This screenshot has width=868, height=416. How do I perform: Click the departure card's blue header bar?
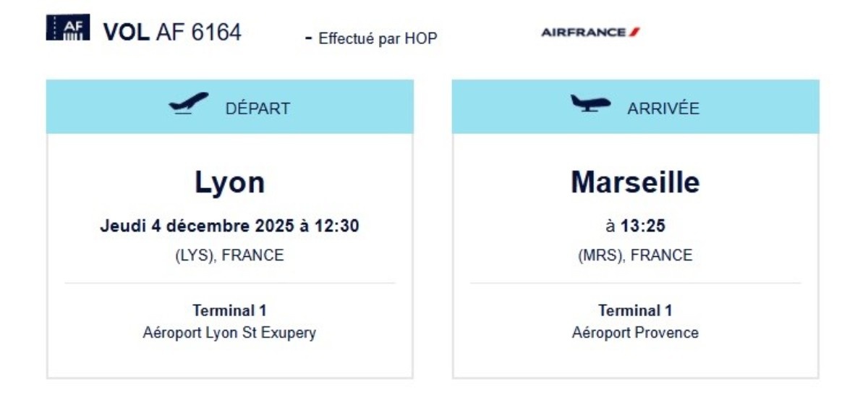tap(230, 106)
